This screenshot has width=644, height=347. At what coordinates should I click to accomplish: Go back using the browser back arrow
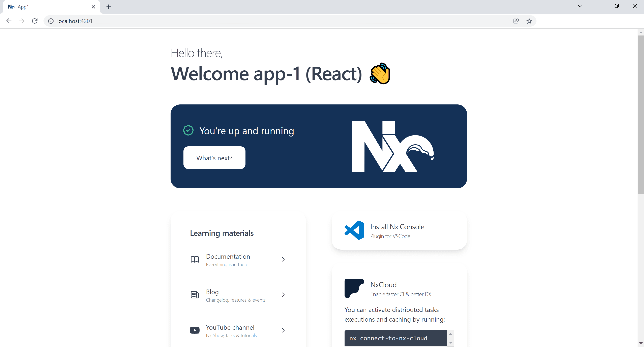[x=9, y=21]
